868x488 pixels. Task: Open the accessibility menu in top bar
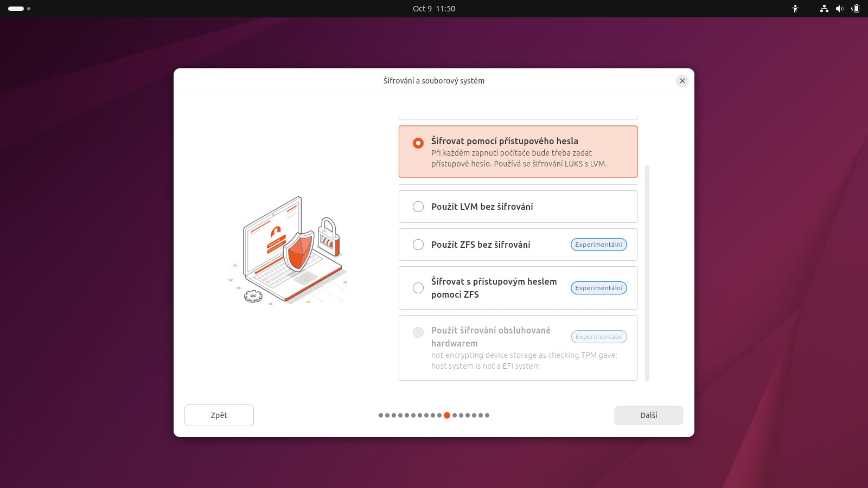795,9
